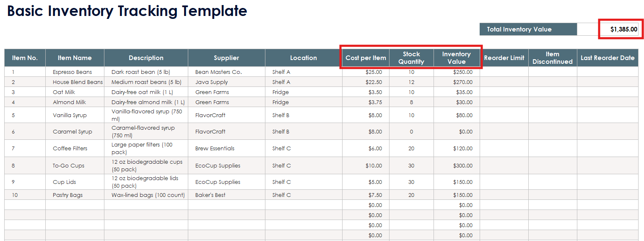Viewport: 644px width, 241px height.
Task: Select FlavorCraft supplier for Vanilla Syrup
Action: (x=226, y=115)
